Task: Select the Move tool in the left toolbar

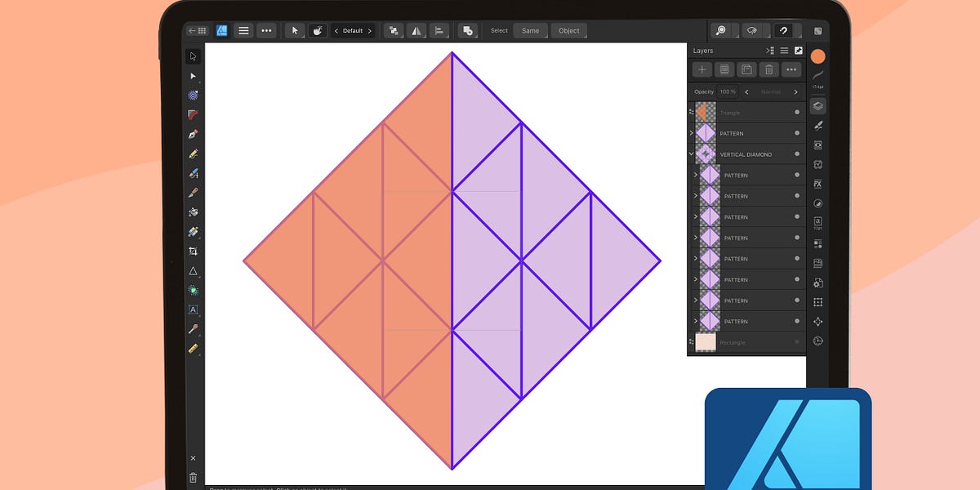Action: click(194, 56)
